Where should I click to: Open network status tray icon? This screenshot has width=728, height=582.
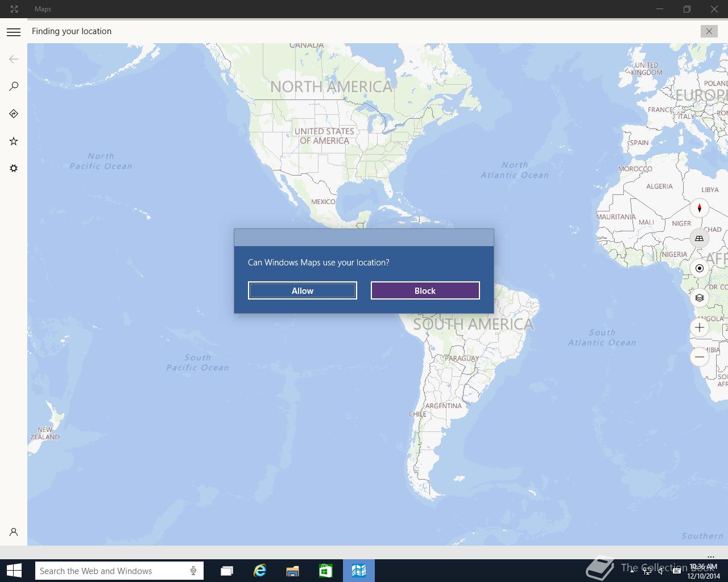coord(647,571)
